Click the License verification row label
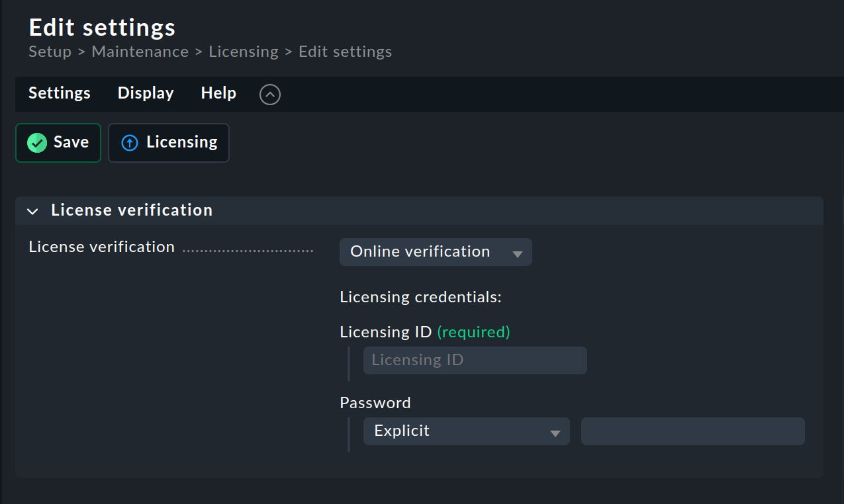 (x=102, y=247)
